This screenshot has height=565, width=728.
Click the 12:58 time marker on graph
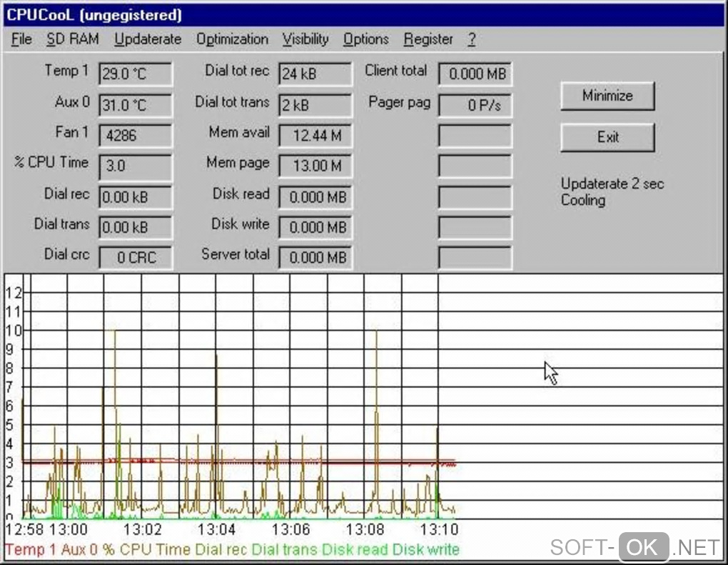pyautogui.click(x=24, y=529)
